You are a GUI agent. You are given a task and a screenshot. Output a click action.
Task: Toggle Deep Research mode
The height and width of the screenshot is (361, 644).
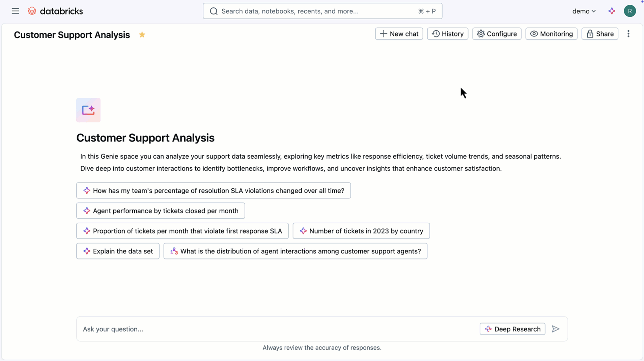[x=512, y=329]
